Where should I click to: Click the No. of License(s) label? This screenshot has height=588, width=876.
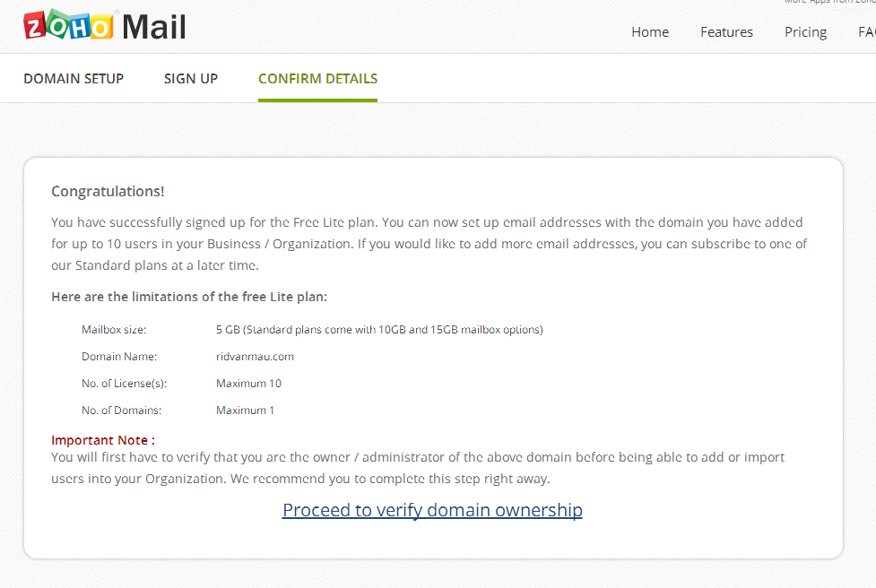124,383
